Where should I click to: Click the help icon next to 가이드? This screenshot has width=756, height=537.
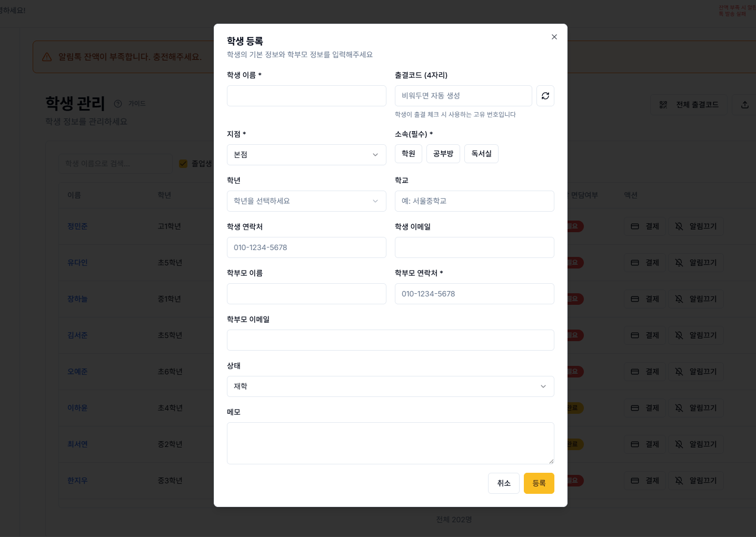click(118, 104)
